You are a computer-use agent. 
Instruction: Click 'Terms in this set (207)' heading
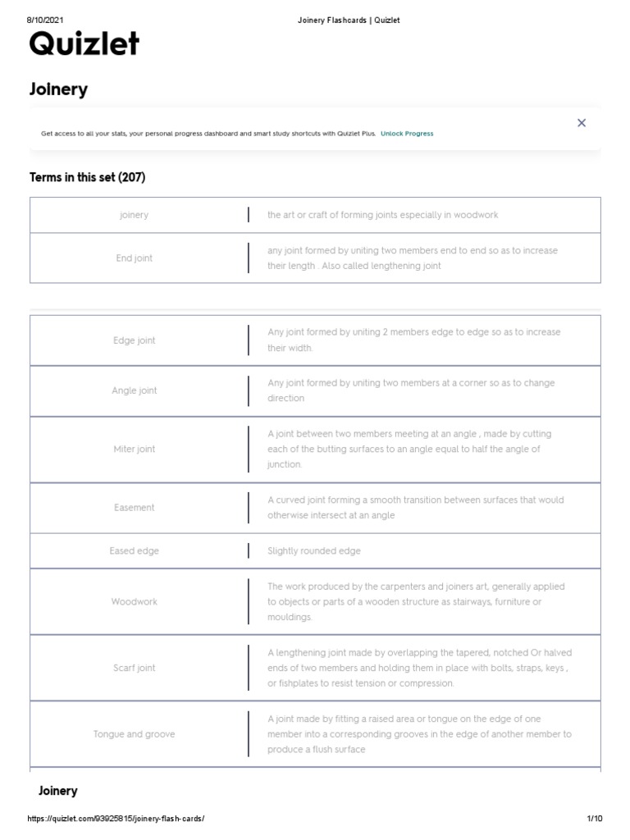[88, 177]
